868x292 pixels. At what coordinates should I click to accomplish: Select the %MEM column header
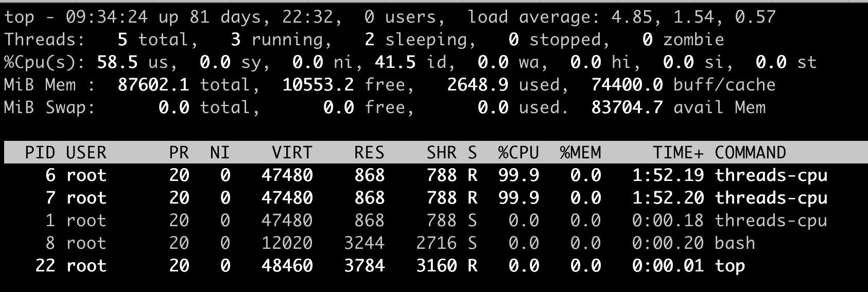pos(580,153)
